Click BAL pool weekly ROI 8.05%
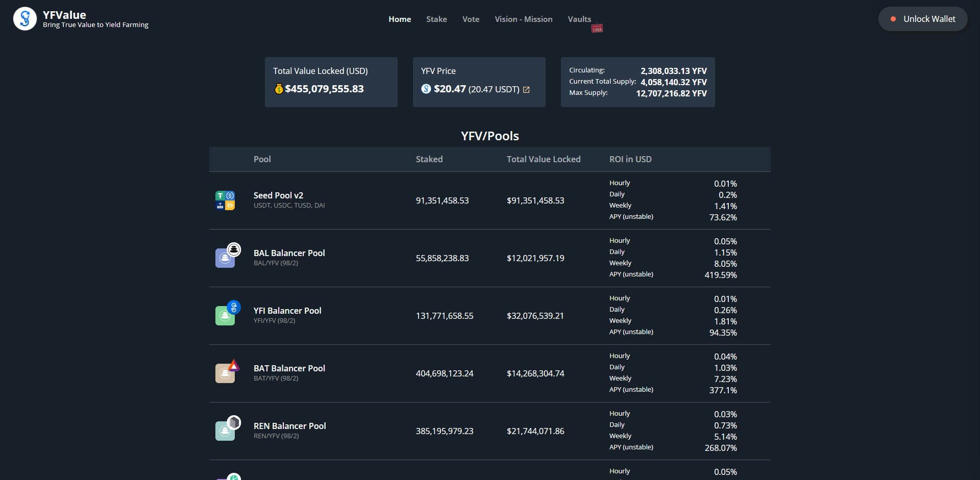 tap(725, 264)
